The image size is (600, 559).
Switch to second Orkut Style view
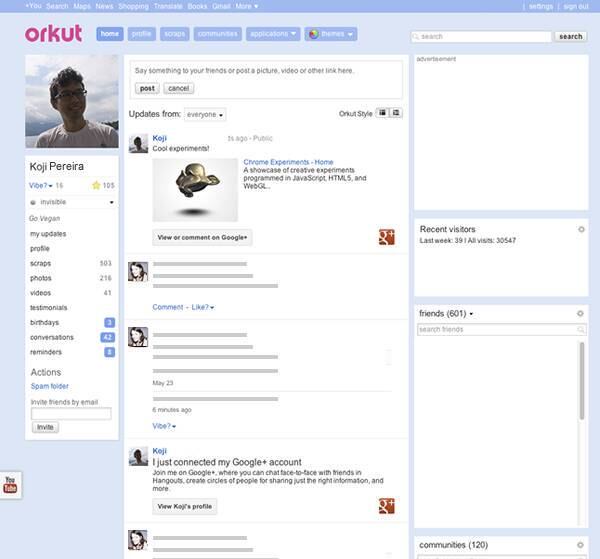tap(396, 113)
